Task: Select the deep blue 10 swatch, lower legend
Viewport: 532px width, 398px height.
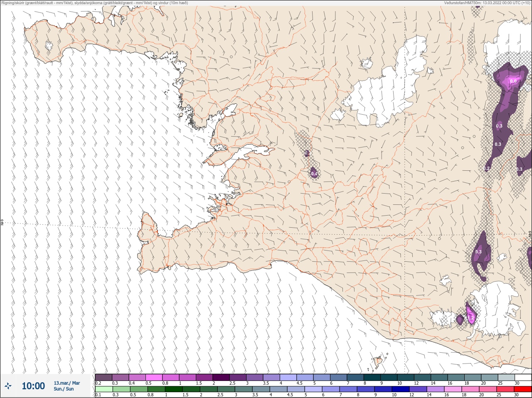Action: (x=401, y=389)
